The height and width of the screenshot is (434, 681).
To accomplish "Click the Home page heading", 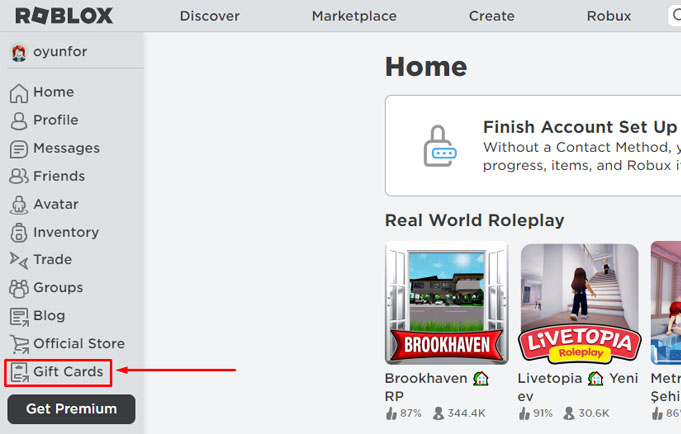I will pyautogui.click(x=426, y=67).
